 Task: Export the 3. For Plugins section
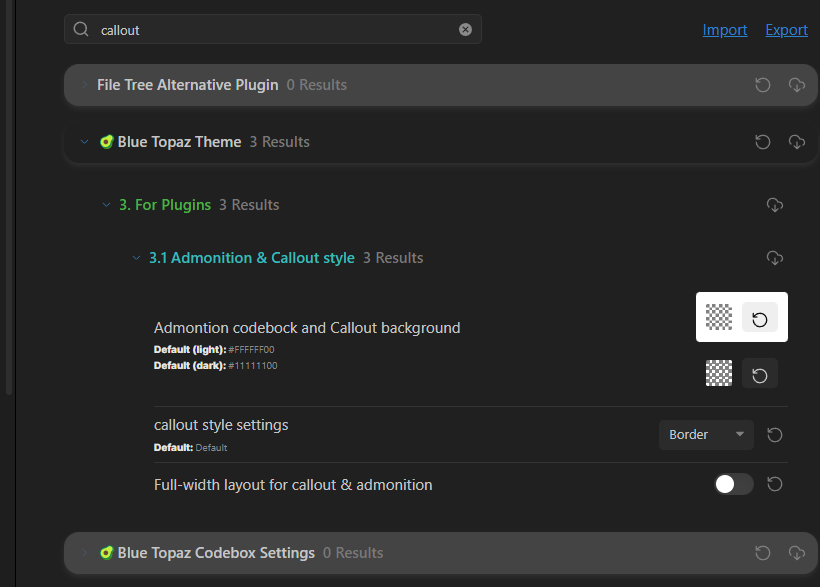pos(774,205)
